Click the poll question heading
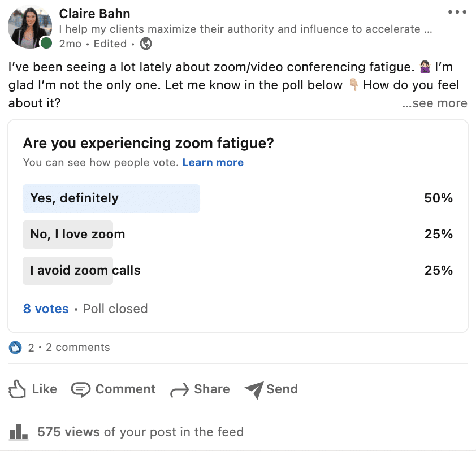The height and width of the screenshot is (451, 476). coord(148,144)
